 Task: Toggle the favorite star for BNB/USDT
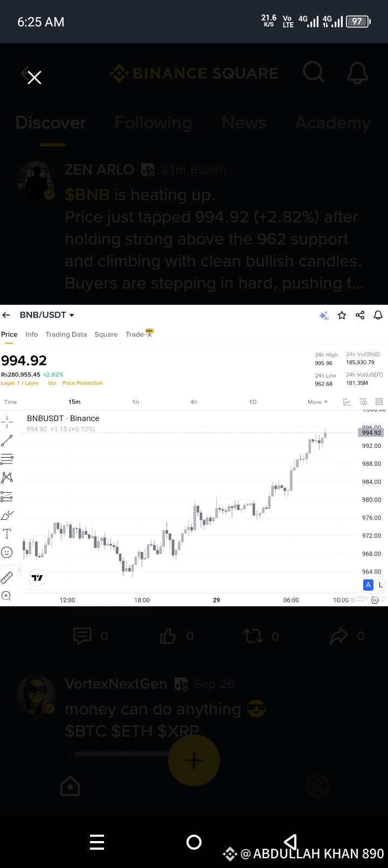(x=342, y=316)
